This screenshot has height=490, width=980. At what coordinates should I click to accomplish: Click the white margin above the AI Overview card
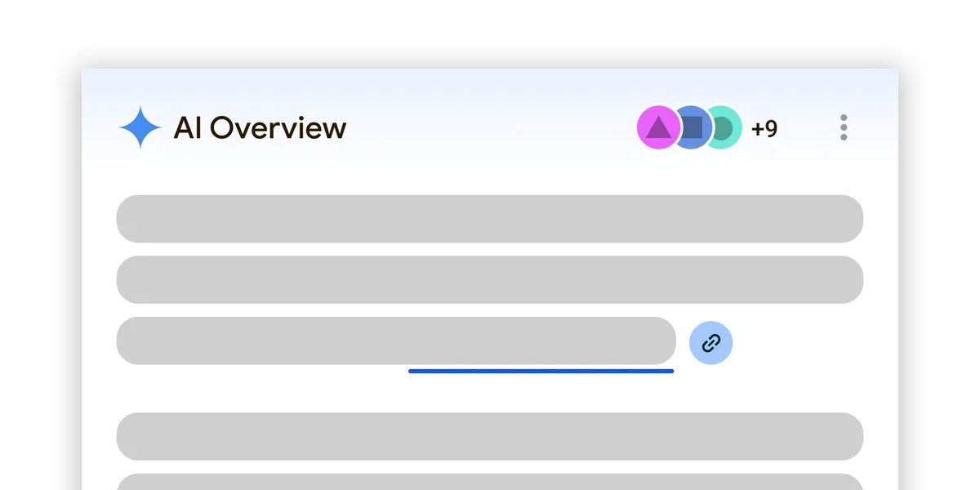pos(490,33)
